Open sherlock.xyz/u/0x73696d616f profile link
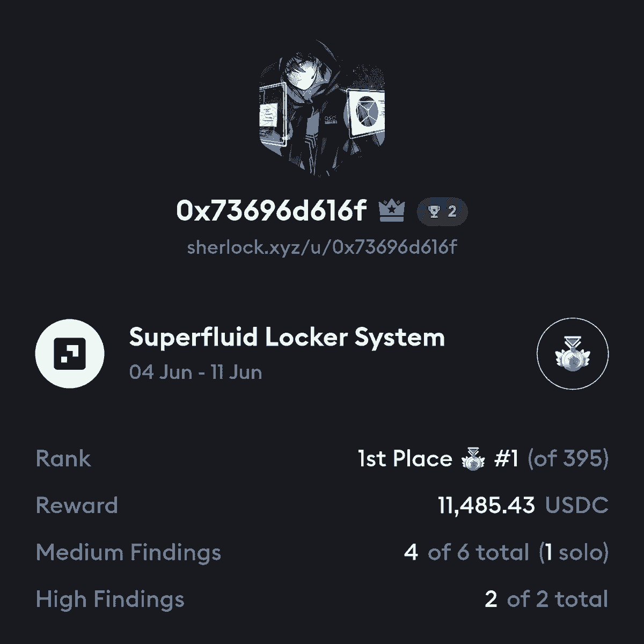Image resolution: width=644 pixels, height=644 pixels. tap(322, 247)
